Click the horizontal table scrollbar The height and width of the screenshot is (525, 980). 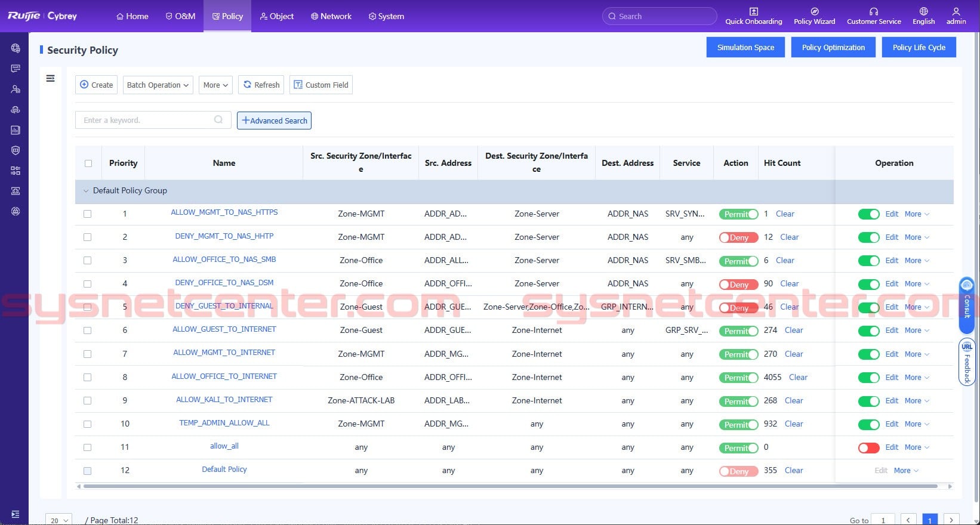(x=510, y=486)
